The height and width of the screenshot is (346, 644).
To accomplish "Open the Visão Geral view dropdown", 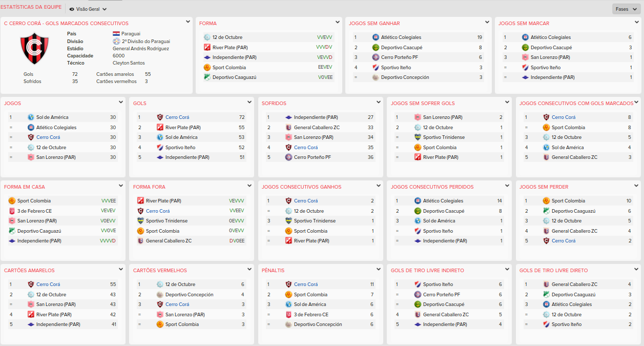I will pos(88,9).
